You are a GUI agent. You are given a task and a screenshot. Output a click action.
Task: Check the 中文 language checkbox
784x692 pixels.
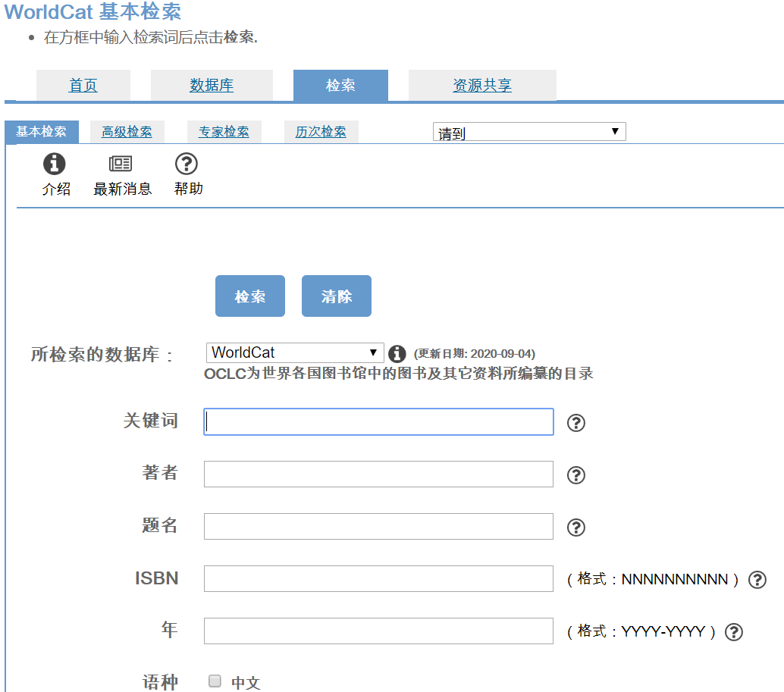point(215,681)
